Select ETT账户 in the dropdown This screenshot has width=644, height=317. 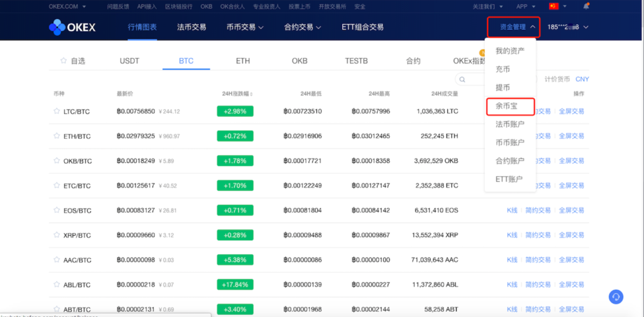[510, 178]
